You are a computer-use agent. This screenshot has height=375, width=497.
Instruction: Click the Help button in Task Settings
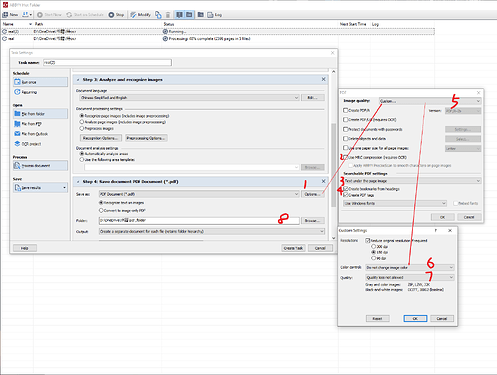point(25,248)
